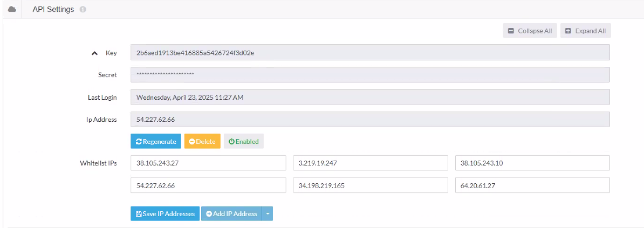Click the Key value field

pyautogui.click(x=369, y=52)
